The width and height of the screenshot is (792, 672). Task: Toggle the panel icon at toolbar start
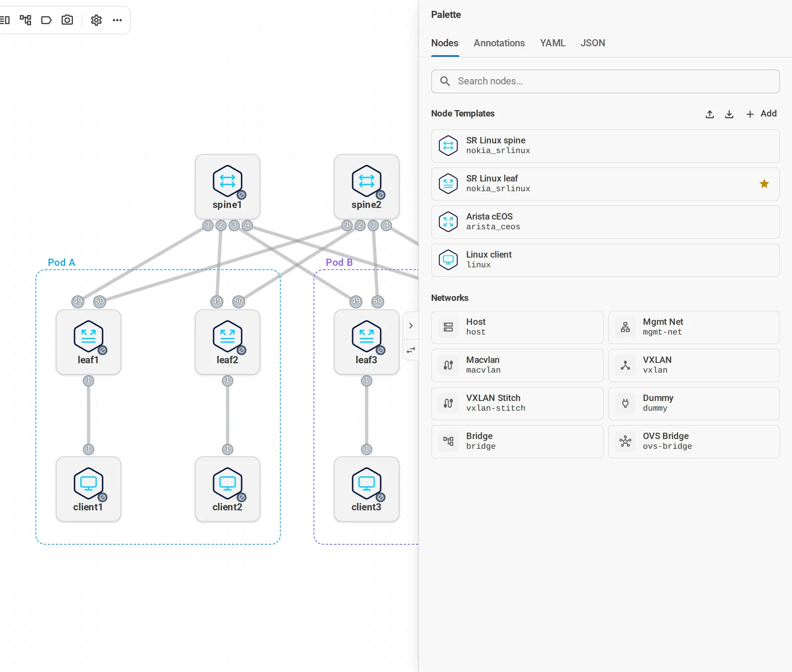[x=5, y=20]
